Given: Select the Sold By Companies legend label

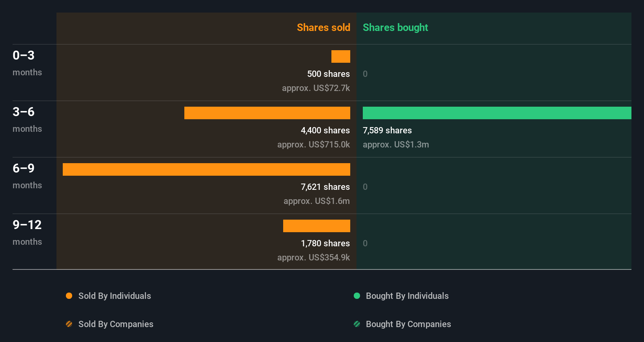Looking at the screenshot, I should 116,324.
